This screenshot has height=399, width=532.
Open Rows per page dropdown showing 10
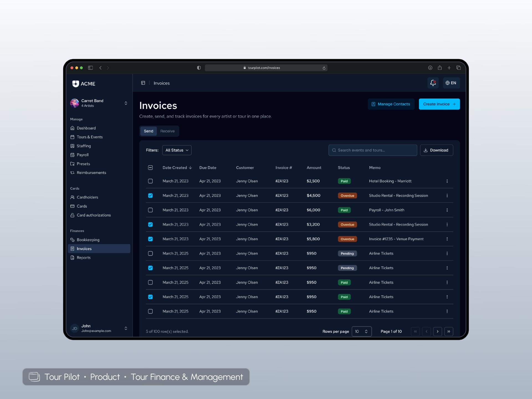361,331
